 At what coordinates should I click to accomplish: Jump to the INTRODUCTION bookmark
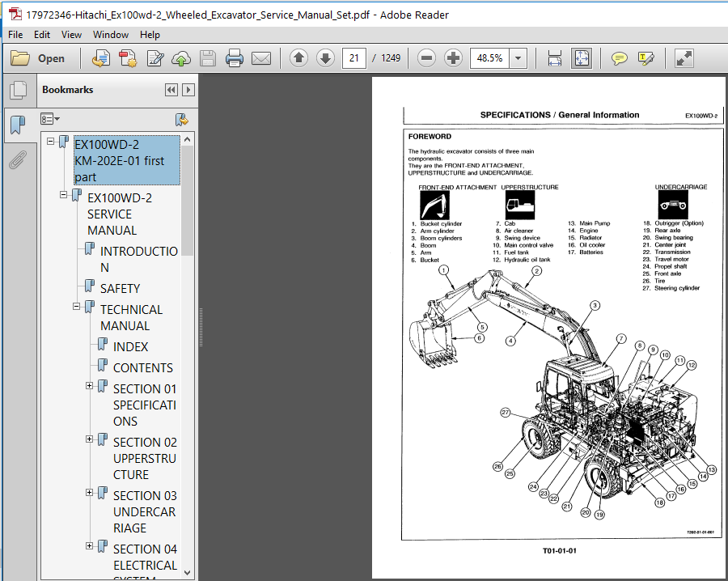[x=139, y=259]
